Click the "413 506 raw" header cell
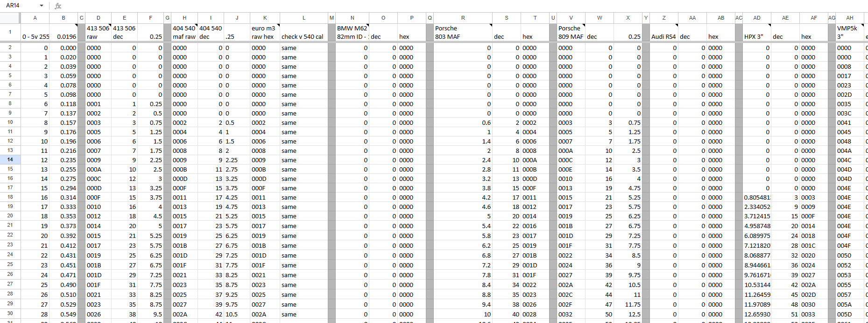 click(x=98, y=32)
